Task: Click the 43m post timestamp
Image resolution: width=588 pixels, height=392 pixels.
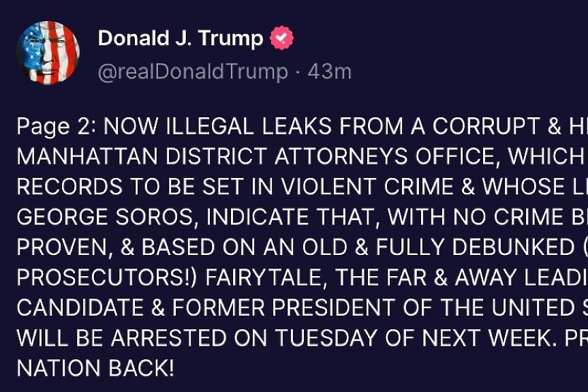Action: coord(330,72)
